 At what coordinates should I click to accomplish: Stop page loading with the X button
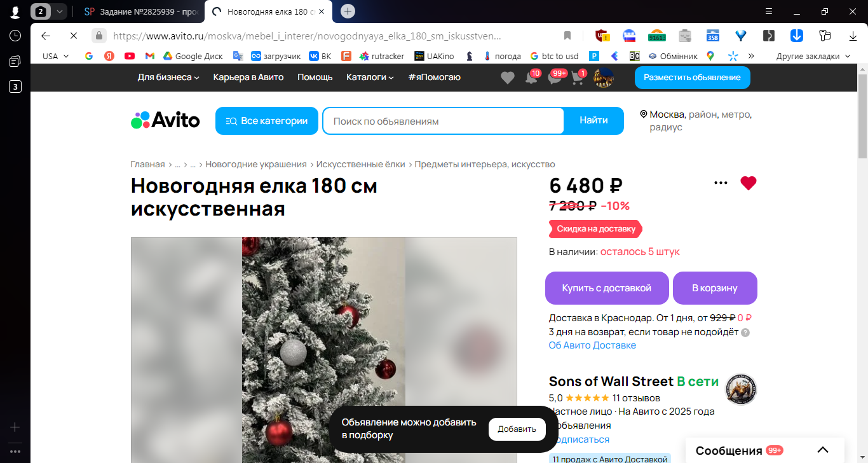coord(73,36)
